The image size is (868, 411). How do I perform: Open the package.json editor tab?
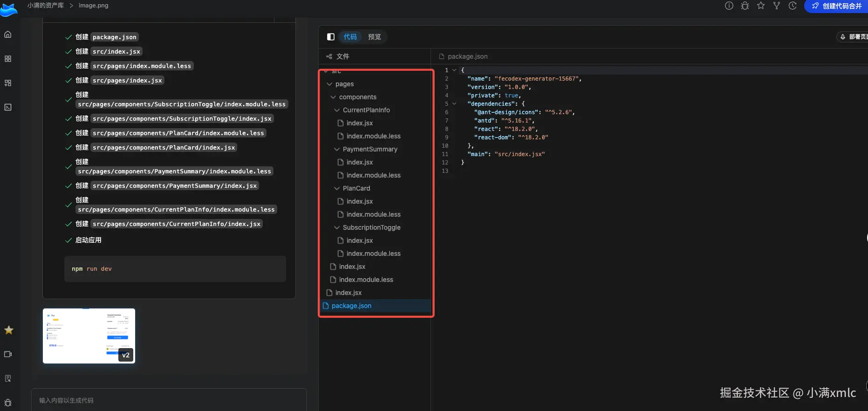(x=464, y=56)
